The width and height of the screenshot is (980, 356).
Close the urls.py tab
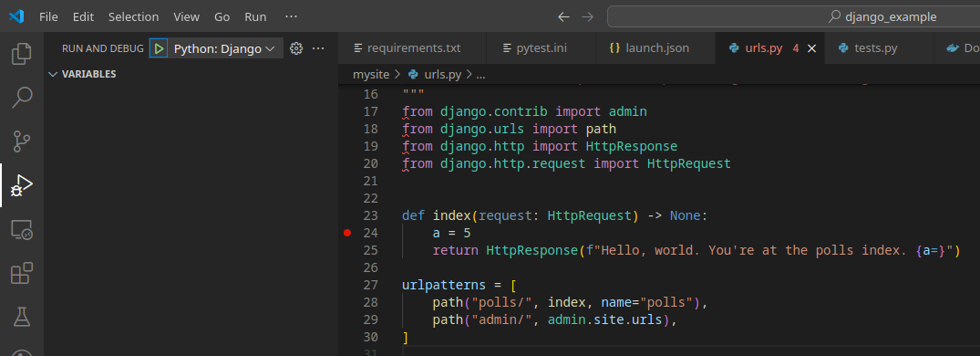[812, 48]
